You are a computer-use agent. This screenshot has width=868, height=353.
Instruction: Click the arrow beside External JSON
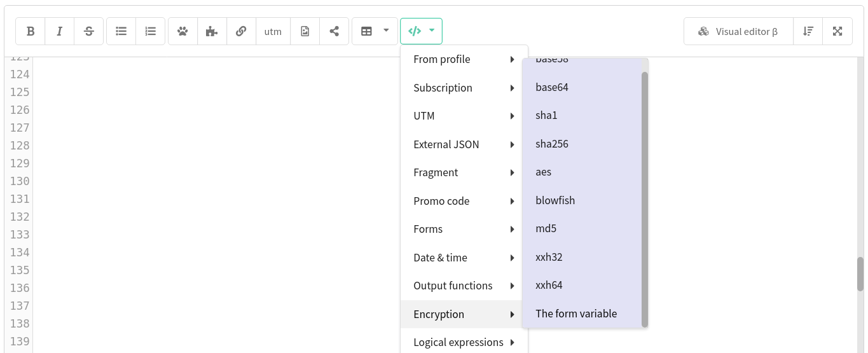[x=512, y=144]
